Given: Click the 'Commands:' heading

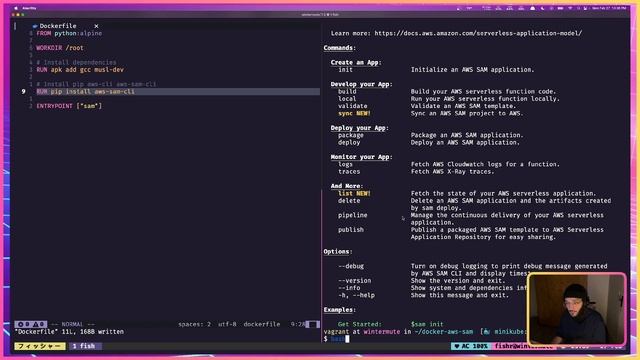Looking at the screenshot, I should (x=340, y=48).
